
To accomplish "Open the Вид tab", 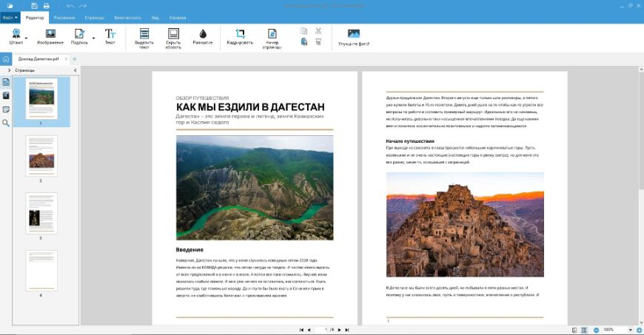I will click(155, 18).
